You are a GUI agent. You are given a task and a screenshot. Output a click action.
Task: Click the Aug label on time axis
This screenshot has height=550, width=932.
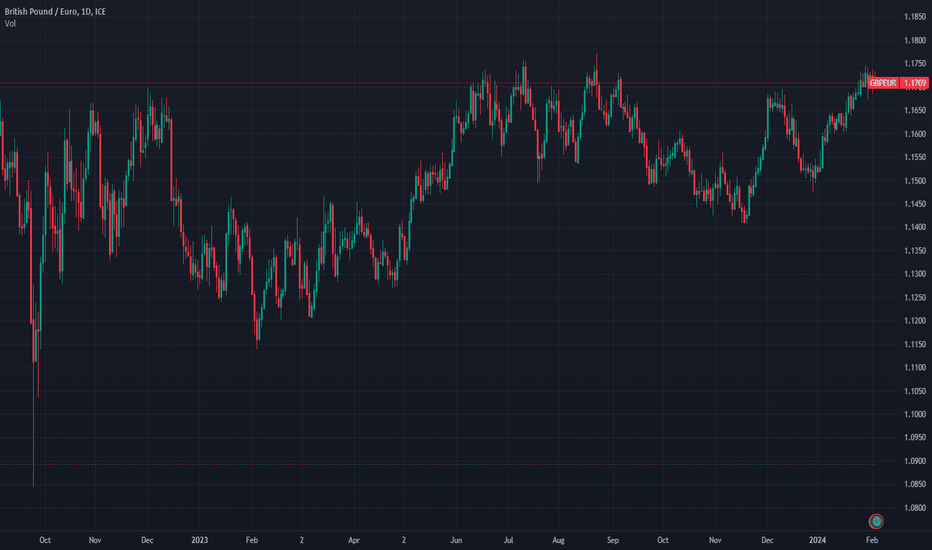tap(558, 540)
